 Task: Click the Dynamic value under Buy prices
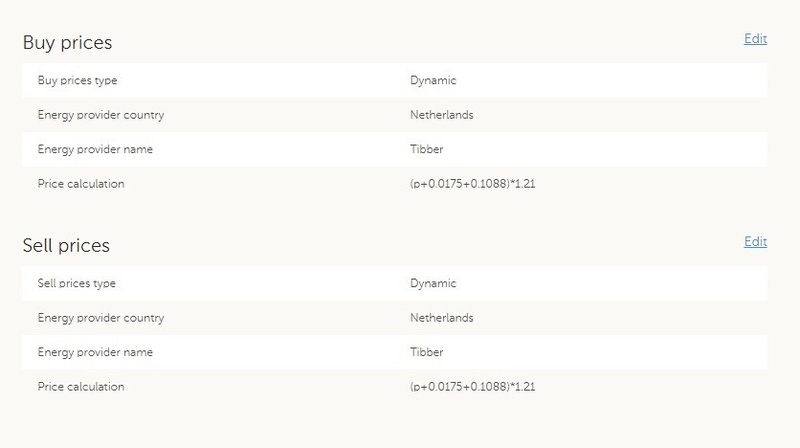pyautogui.click(x=433, y=80)
